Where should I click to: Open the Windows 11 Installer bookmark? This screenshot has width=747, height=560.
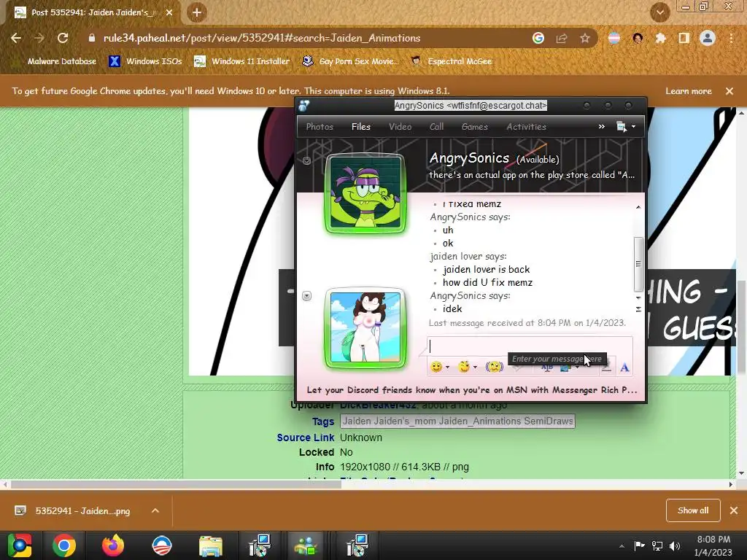pyautogui.click(x=241, y=61)
